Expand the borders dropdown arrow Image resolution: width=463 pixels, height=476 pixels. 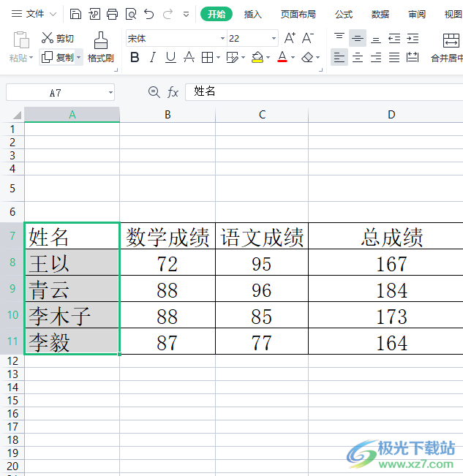click(218, 57)
